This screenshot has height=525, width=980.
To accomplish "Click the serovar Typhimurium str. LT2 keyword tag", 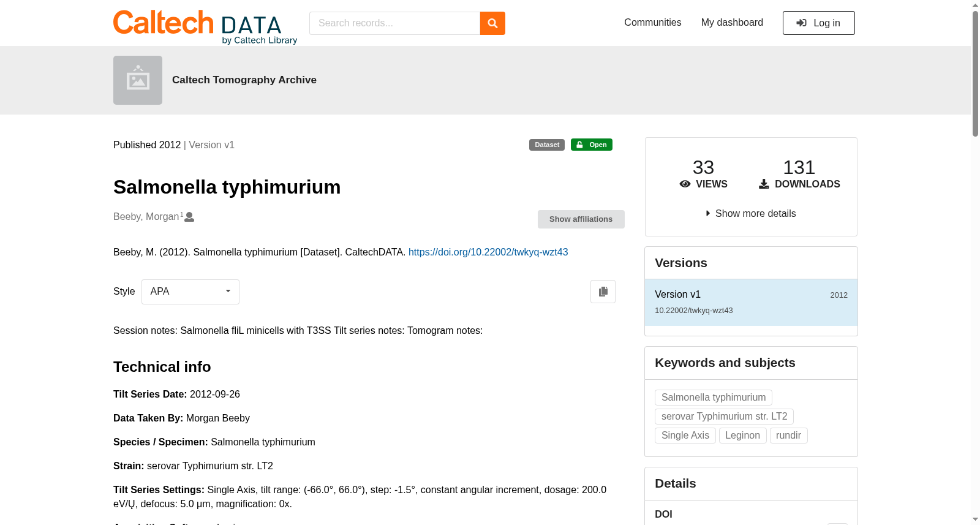I will [724, 417].
